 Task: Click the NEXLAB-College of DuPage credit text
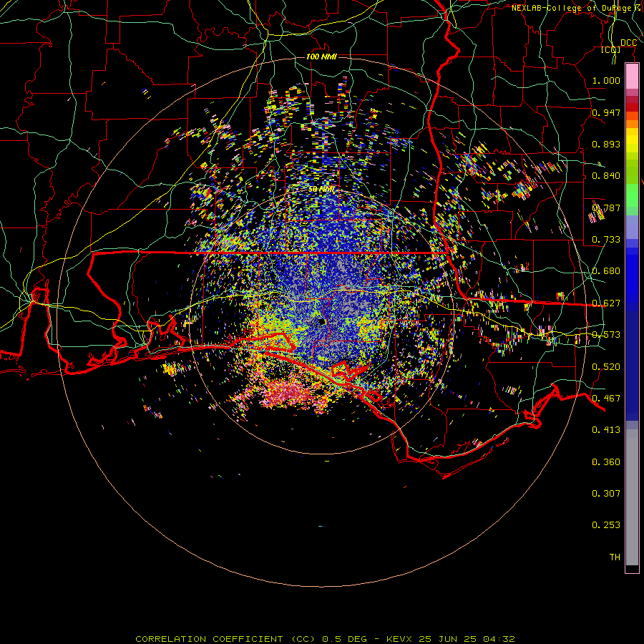pos(577,8)
